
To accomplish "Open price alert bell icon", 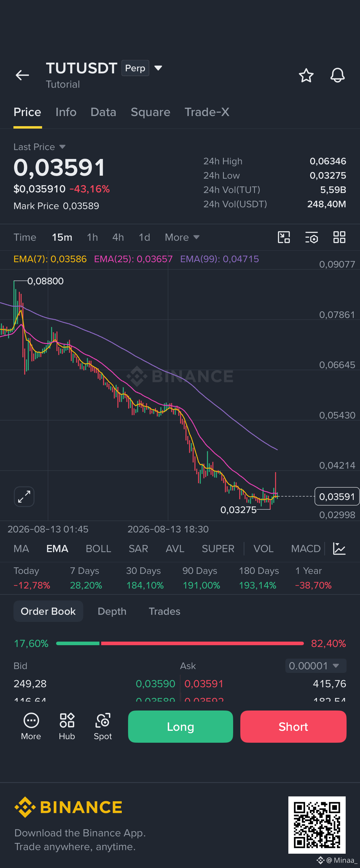I will [x=337, y=75].
